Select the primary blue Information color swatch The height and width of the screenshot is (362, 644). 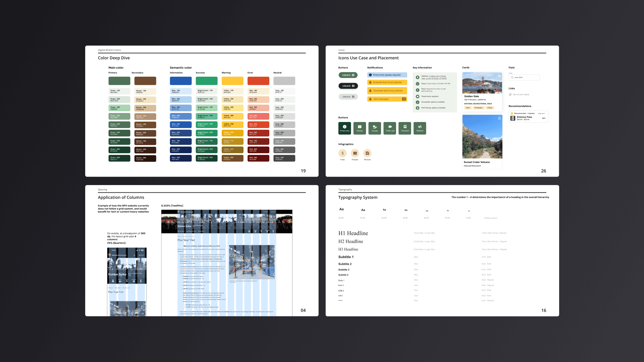180,81
